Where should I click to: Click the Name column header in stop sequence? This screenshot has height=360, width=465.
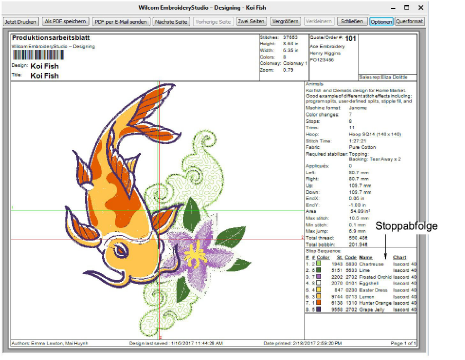point(366,258)
